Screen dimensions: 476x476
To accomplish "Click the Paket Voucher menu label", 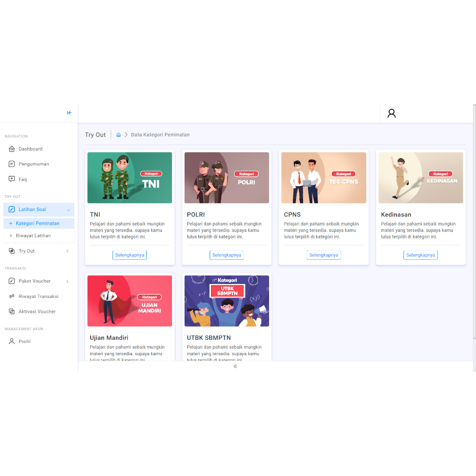I will pyautogui.click(x=34, y=281).
